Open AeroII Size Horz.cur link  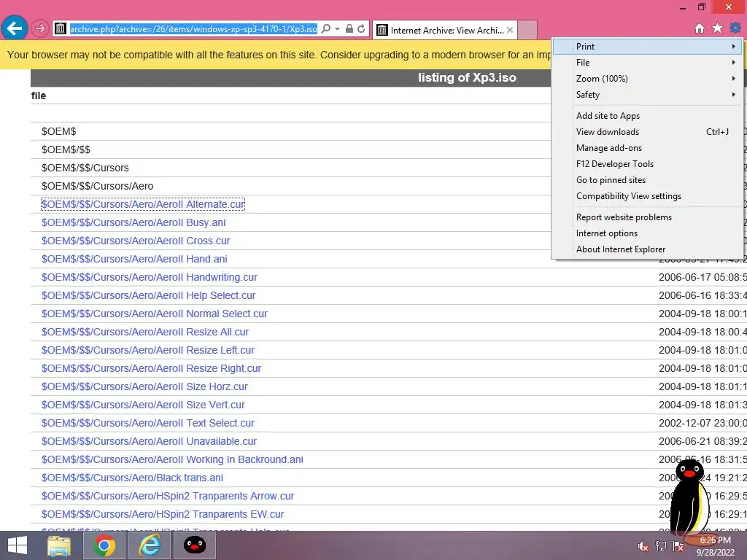[x=144, y=386]
